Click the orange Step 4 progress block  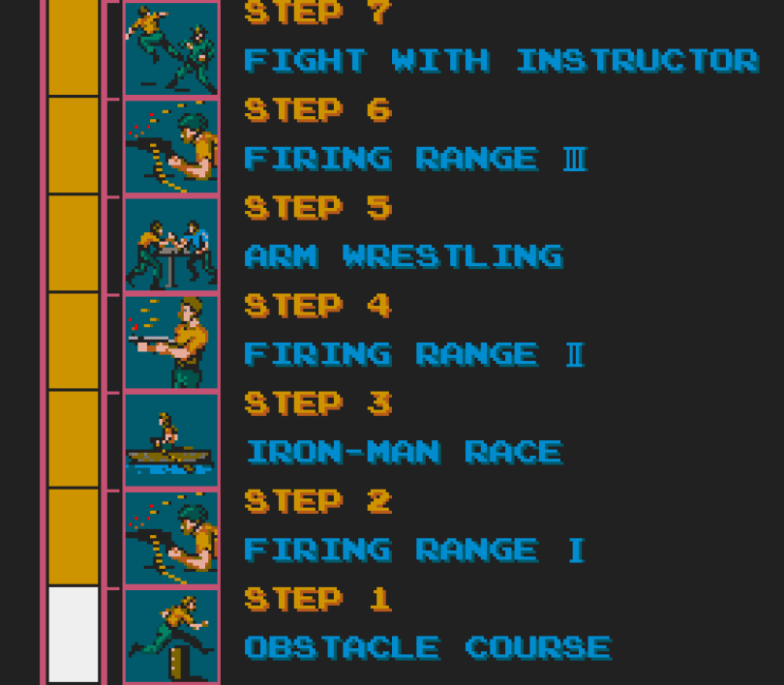pos(74,341)
